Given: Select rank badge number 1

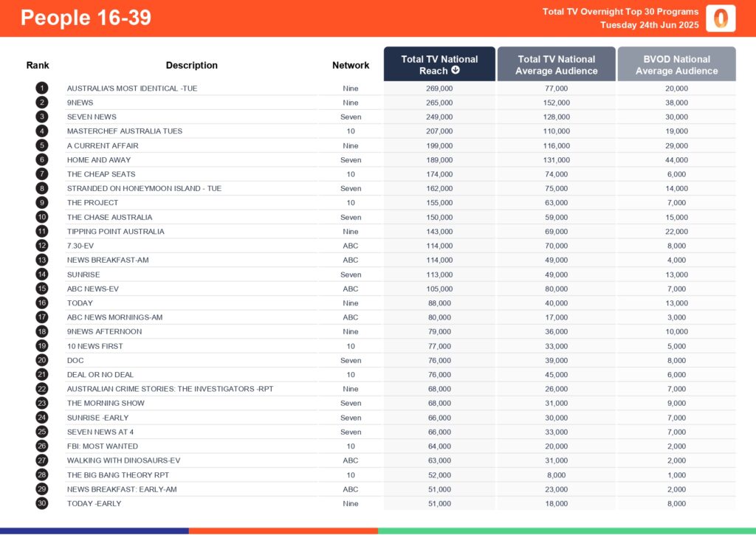Looking at the screenshot, I should click(42, 88).
